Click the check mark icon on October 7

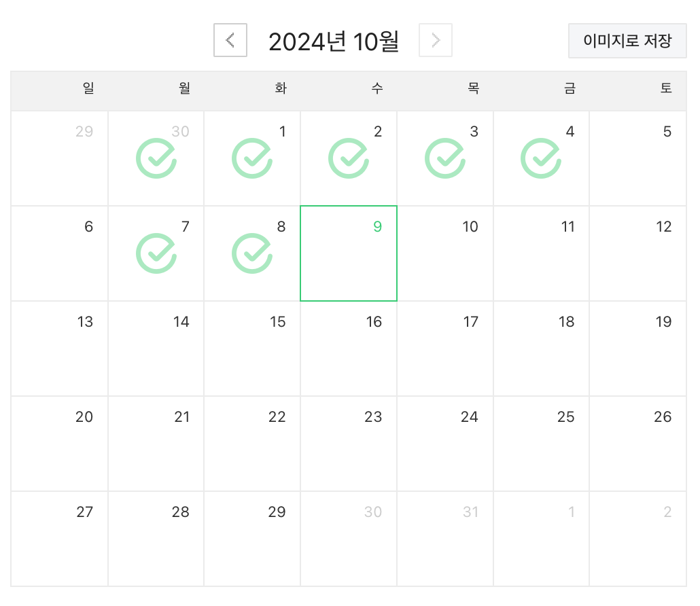point(156,253)
